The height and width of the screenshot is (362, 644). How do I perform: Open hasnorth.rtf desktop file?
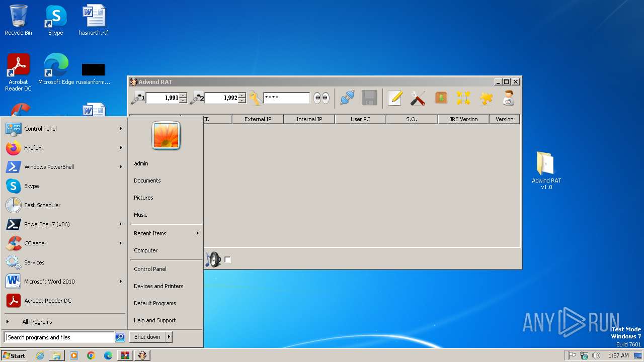tap(94, 20)
